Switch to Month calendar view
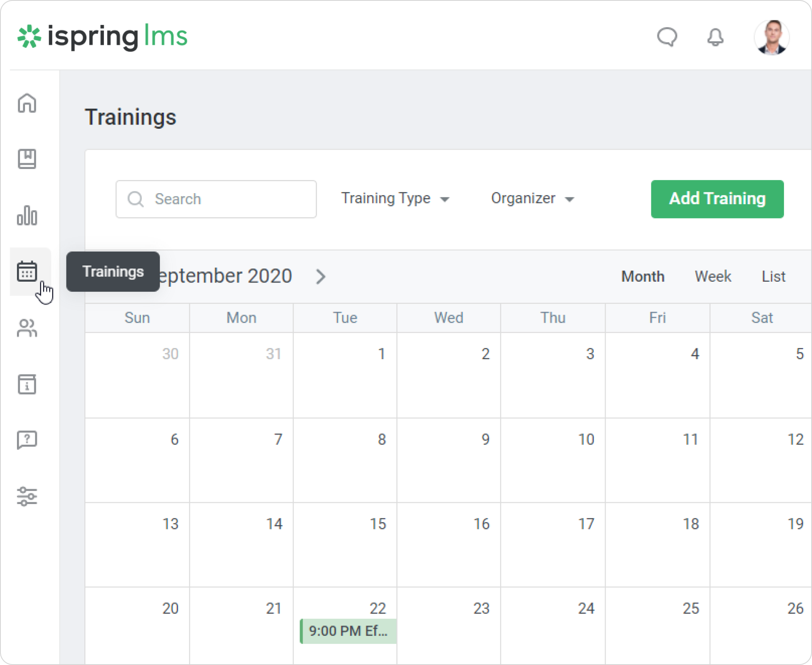The height and width of the screenshot is (665, 812). click(642, 277)
